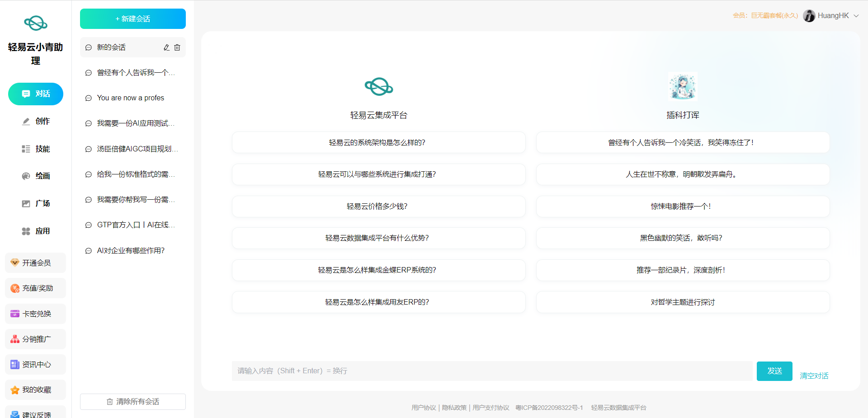Open 资讯中心 news center
This screenshot has height=418, width=868.
click(x=36, y=364)
